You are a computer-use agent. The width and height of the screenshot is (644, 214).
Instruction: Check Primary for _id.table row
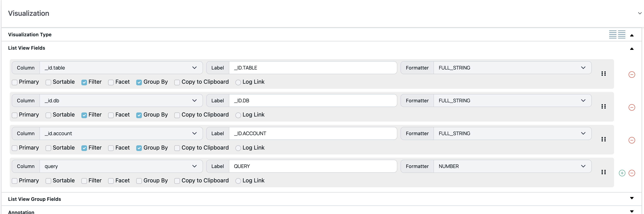pyautogui.click(x=15, y=82)
